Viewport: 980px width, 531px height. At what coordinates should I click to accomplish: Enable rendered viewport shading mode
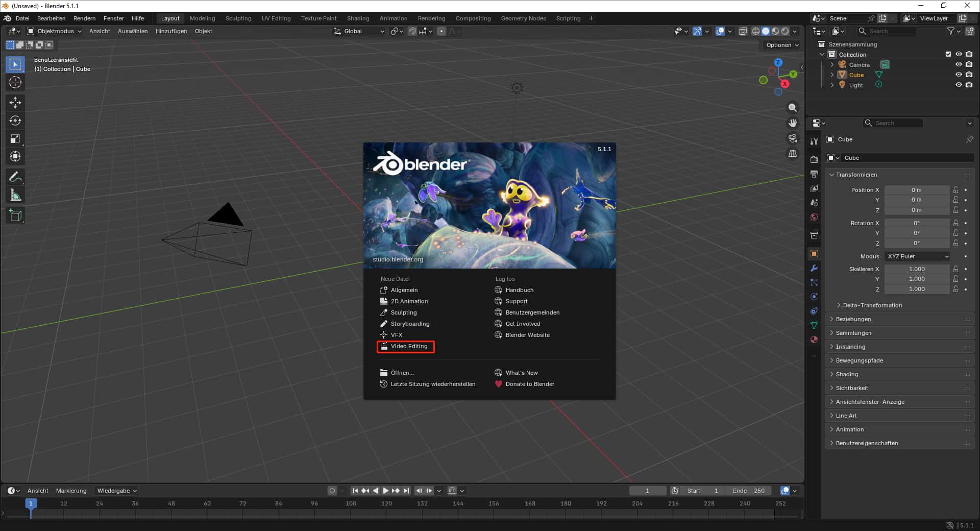pyautogui.click(x=785, y=31)
